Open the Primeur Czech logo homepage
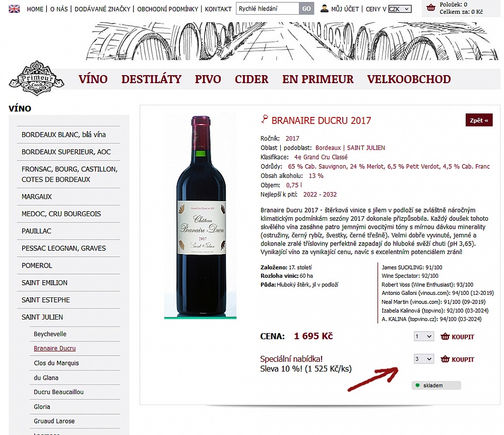 (36, 78)
